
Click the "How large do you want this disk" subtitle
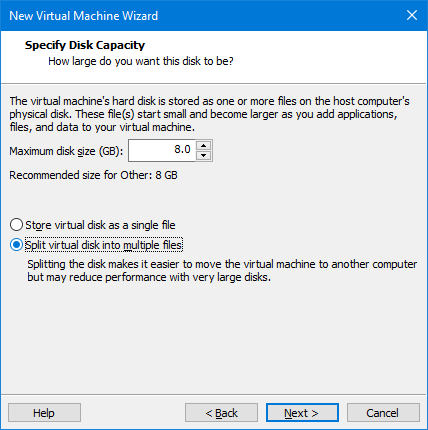(x=141, y=62)
